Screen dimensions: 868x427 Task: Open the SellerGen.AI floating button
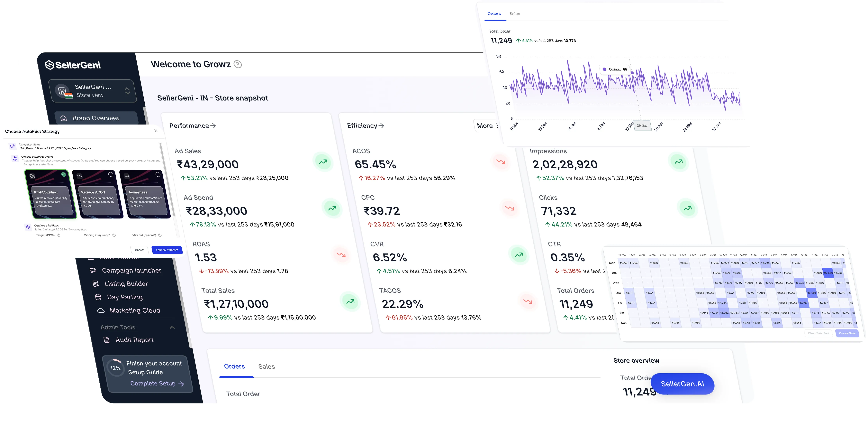click(x=682, y=384)
